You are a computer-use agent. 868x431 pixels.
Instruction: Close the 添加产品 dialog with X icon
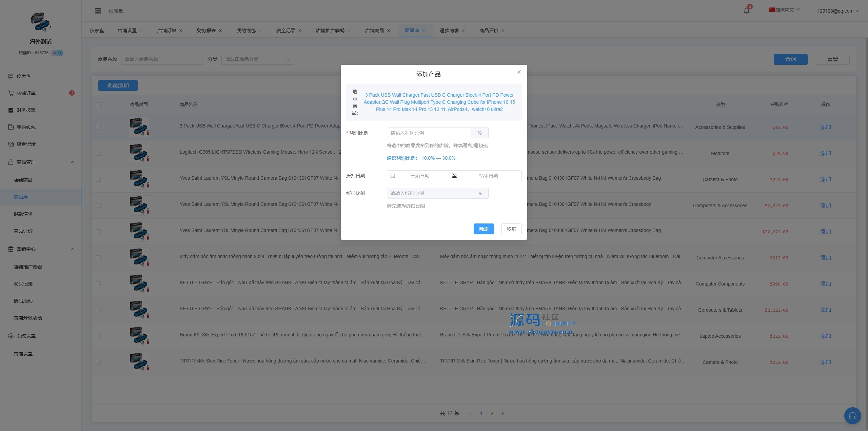pos(519,72)
